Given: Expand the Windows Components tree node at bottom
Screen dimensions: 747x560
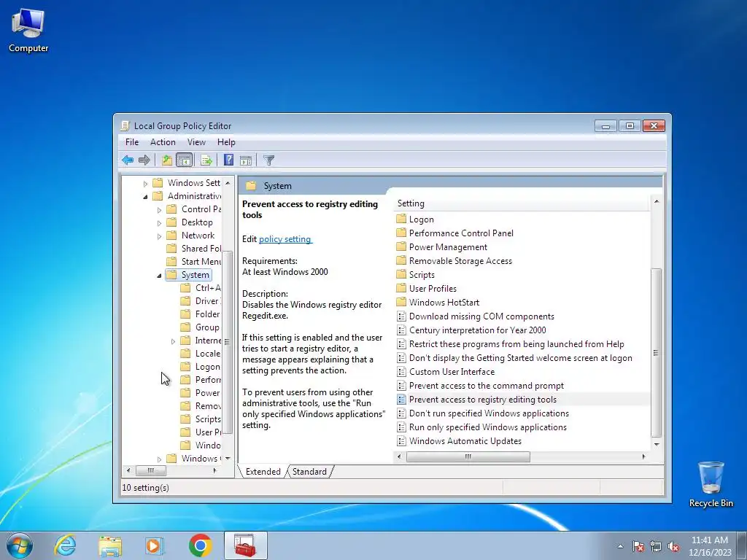Looking at the screenshot, I should 159,459.
